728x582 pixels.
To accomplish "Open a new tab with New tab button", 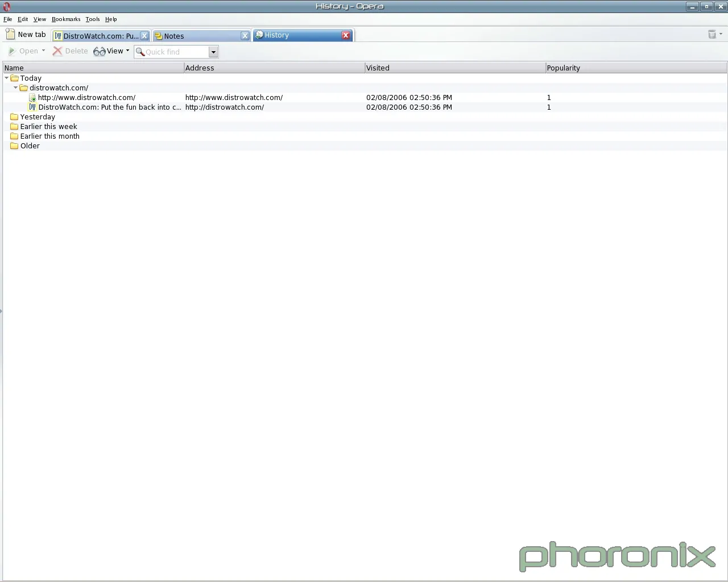I will coord(26,35).
